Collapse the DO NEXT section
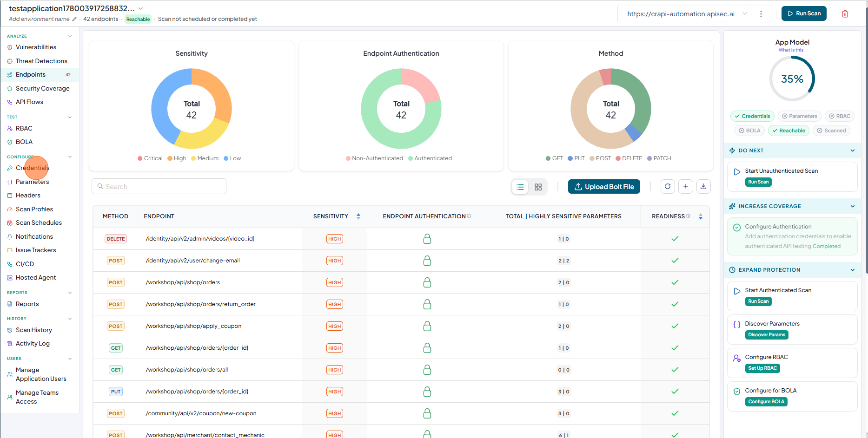This screenshot has height=438, width=868. coord(852,150)
